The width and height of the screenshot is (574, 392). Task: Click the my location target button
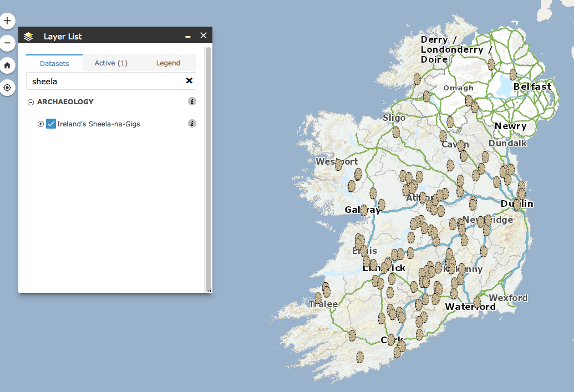tap(7, 88)
